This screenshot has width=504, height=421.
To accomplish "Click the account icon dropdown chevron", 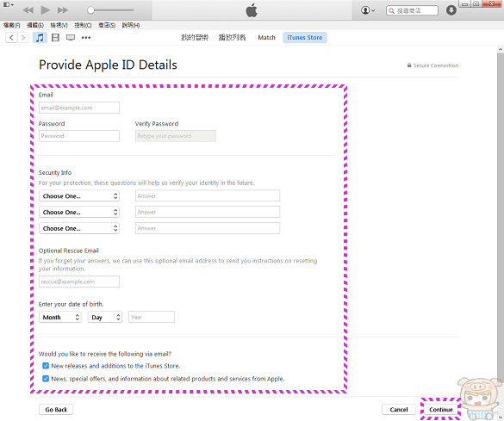I will click(x=373, y=10).
